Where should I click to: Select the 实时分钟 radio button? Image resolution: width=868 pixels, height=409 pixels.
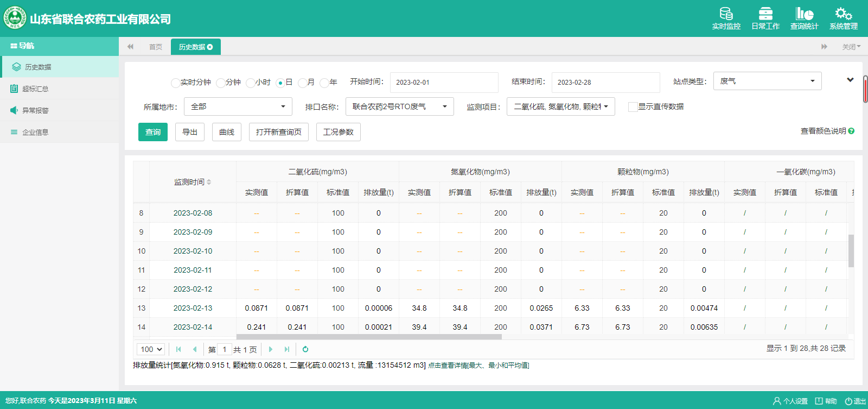point(175,83)
